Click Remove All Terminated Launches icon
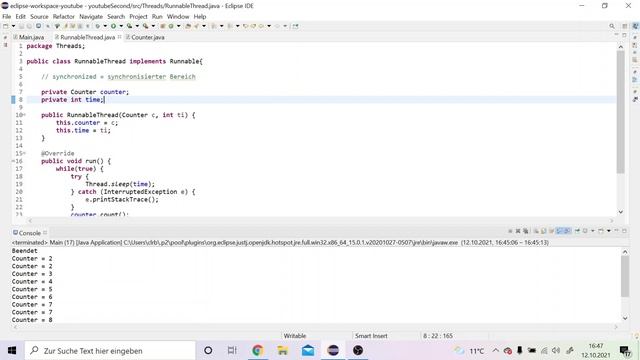640x360 pixels. tap(526, 231)
